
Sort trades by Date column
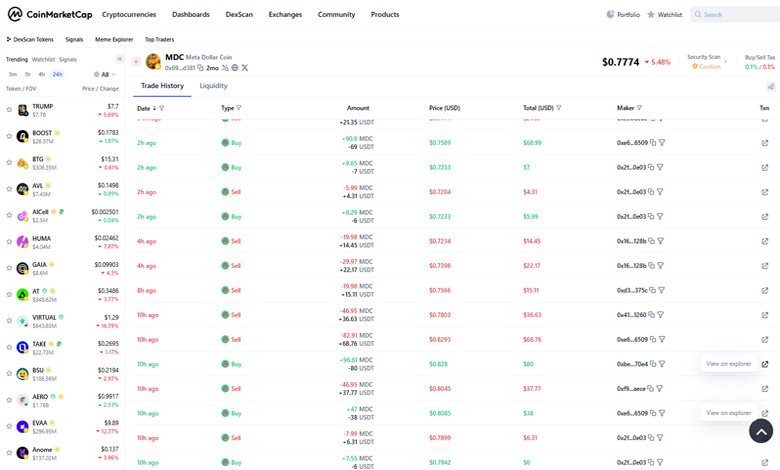tap(147, 108)
